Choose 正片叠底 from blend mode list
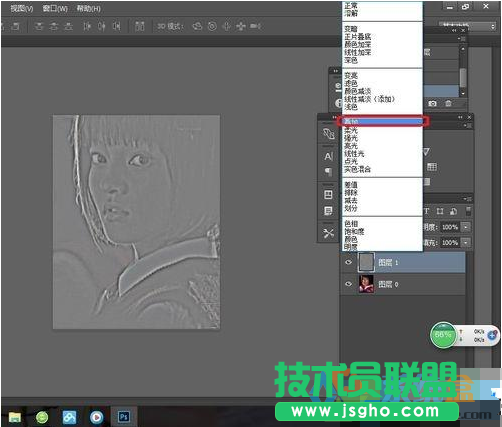This screenshot has height=427, width=502. pos(358,37)
